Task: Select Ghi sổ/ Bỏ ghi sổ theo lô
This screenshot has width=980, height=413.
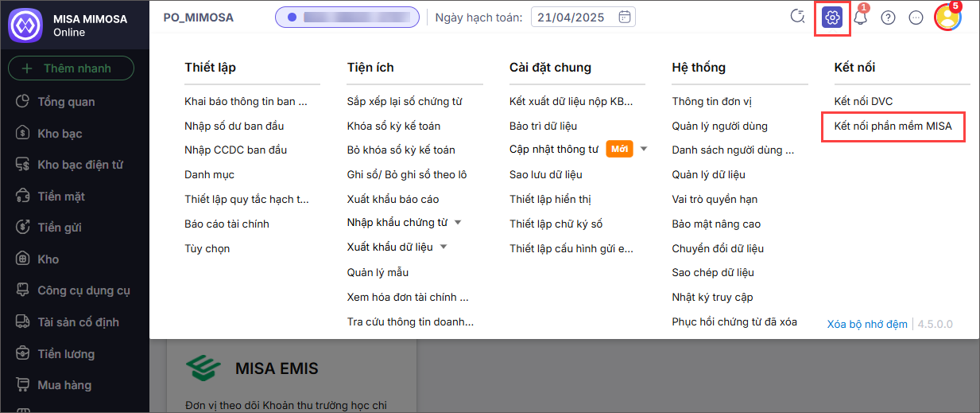Action: point(407,174)
